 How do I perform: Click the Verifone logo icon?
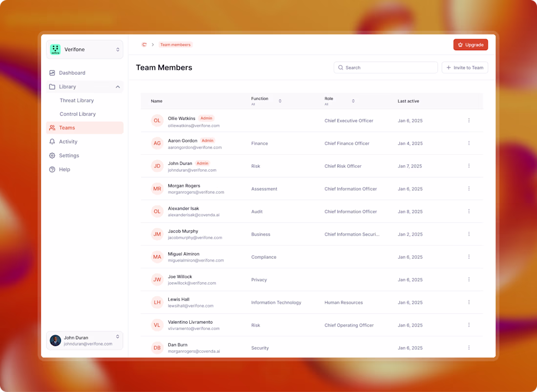(55, 49)
